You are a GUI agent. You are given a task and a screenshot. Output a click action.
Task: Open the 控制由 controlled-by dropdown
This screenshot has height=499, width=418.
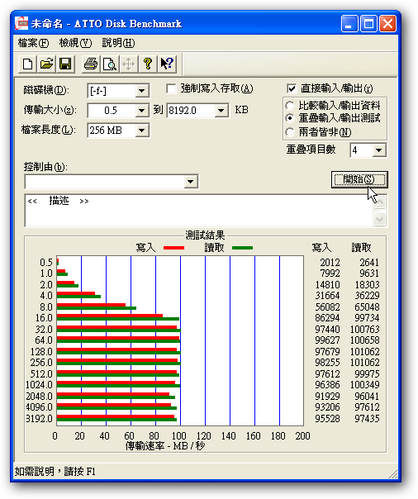(x=190, y=182)
